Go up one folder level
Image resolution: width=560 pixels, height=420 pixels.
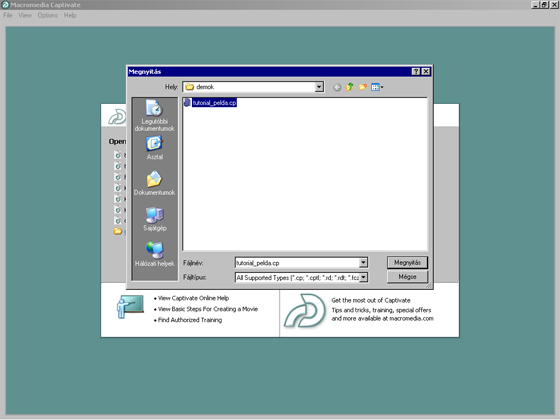(x=350, y=87)
